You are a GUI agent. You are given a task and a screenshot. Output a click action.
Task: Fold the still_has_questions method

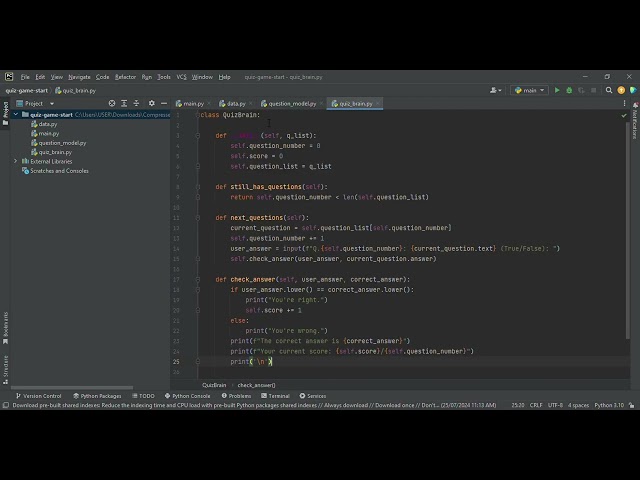point(198,187)
